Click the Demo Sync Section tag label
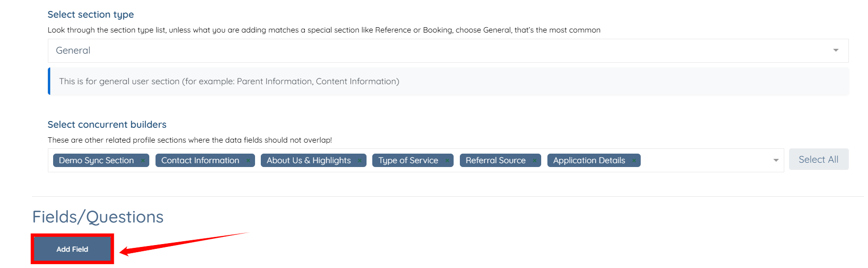Image resolution: width=868 pixels, height=268 pixels. pyautogui.click(x=96, y=161)
